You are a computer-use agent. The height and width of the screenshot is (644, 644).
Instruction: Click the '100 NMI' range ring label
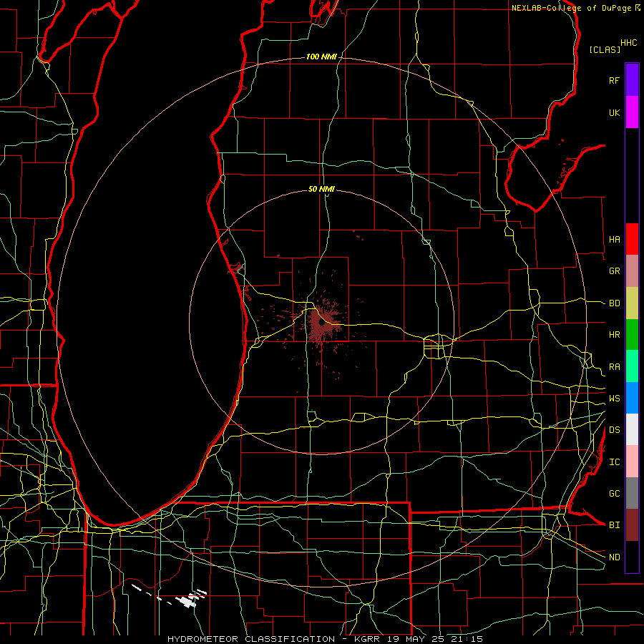(321, 57)
